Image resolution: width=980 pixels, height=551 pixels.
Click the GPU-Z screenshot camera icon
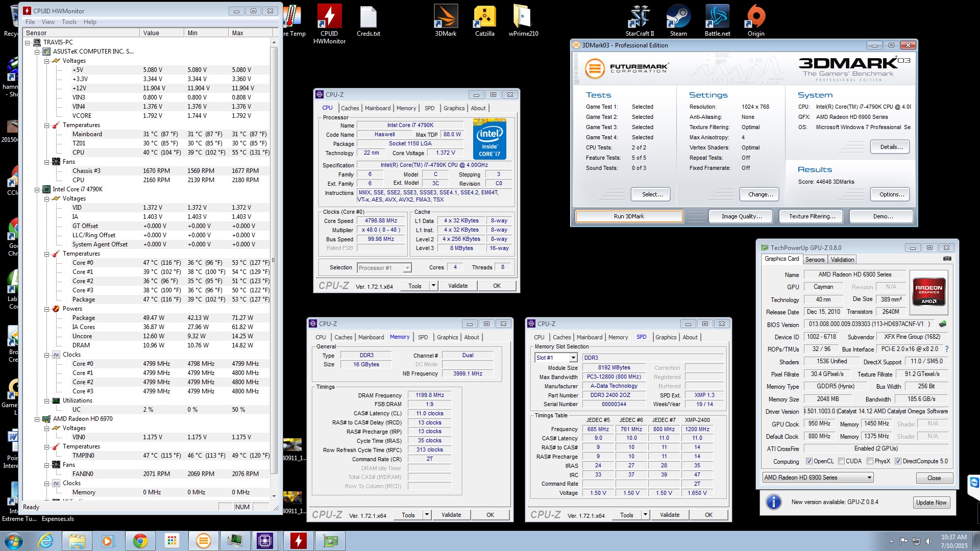coord(947,259)
